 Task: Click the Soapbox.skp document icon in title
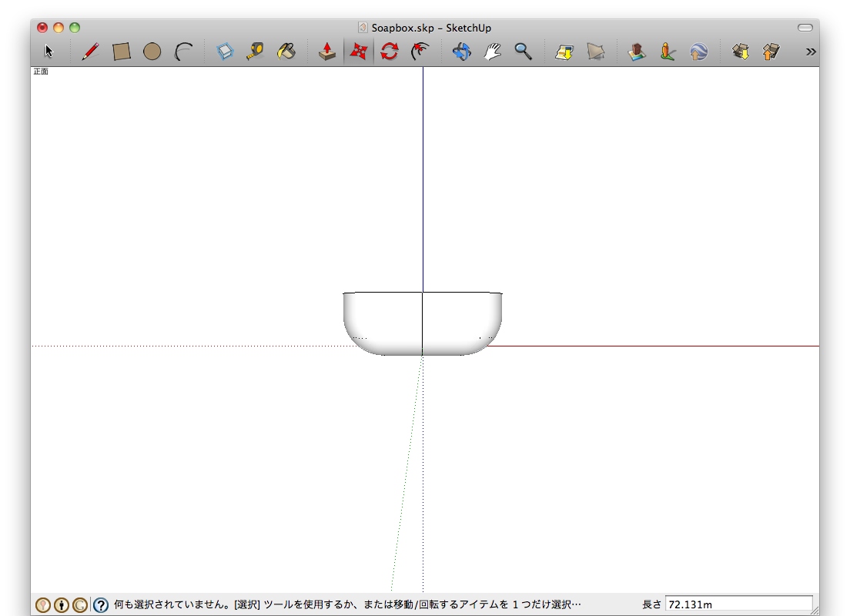coord(363,28)
